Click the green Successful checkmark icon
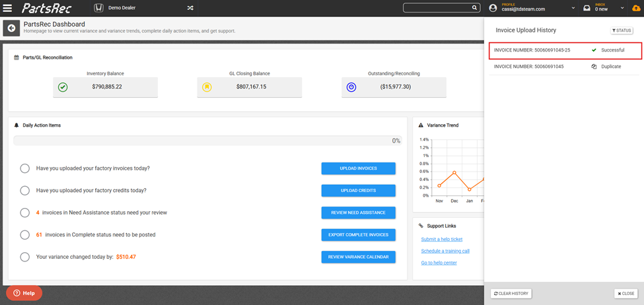 594,50
